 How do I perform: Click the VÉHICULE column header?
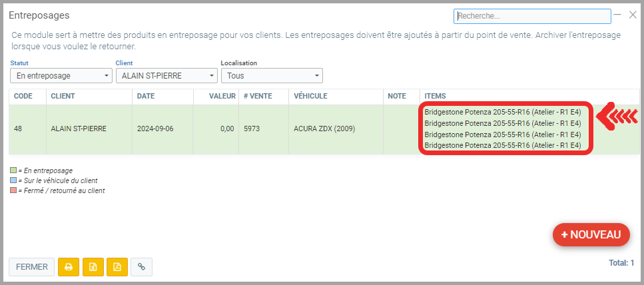(x=310, y=97)
